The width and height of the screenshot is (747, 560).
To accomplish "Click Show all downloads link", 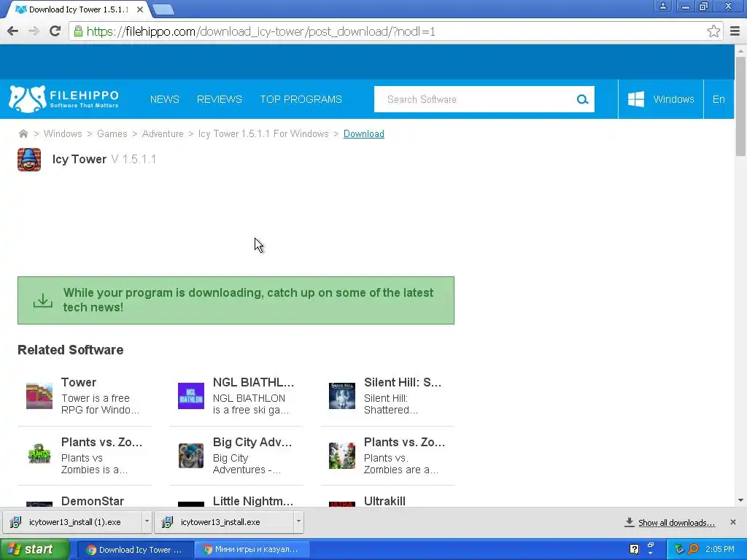I will pos(676,522).
